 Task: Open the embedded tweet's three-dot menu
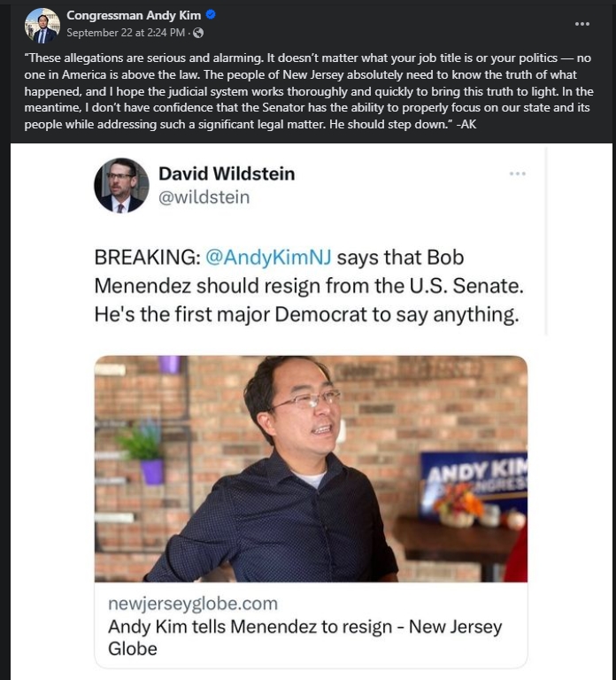pos(518,174)
